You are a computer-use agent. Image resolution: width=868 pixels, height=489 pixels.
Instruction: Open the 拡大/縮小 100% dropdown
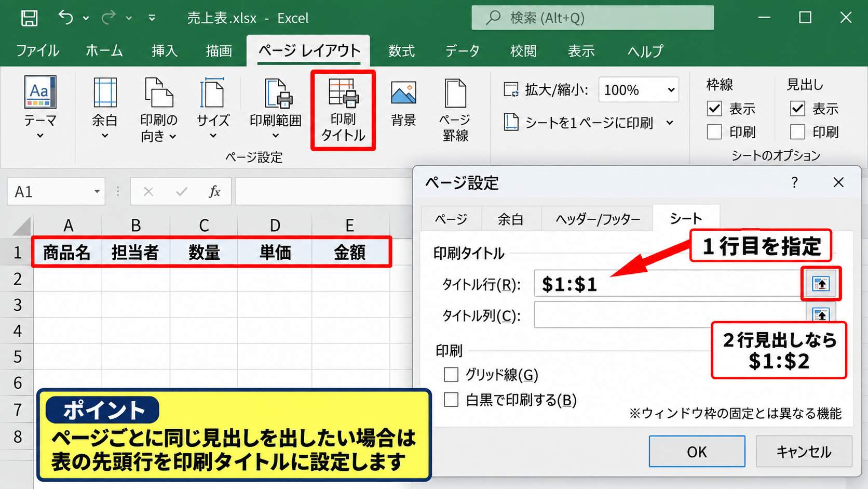coord(671,90)
